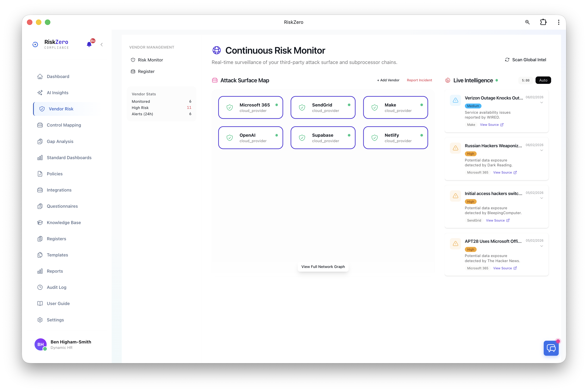588x392 pixels.
Task: Click the Microsoft 365 shield check icon
Action: click(230, 107)
